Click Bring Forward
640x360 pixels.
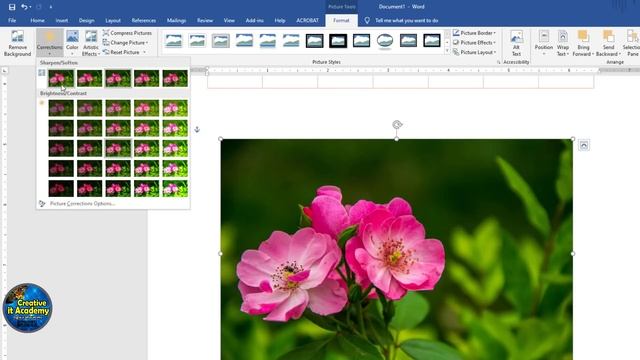coord(582,43)
